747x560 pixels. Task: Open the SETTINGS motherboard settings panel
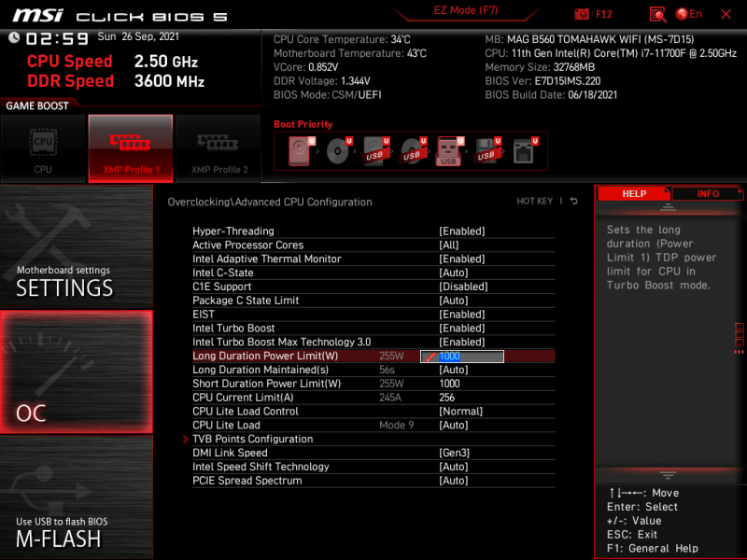[77, 246]
